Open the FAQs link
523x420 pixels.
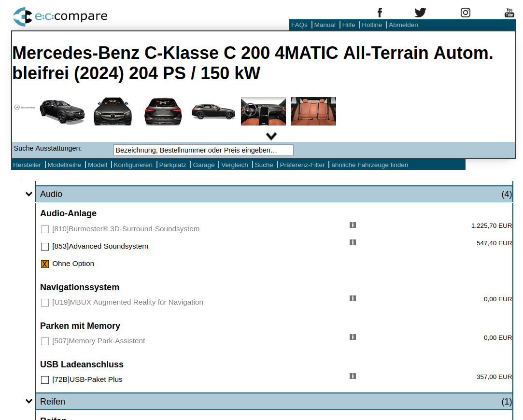299,25
